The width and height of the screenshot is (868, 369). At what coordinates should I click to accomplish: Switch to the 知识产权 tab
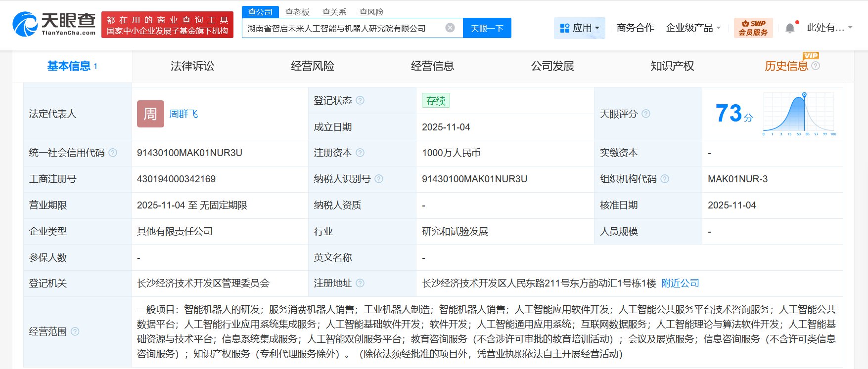pos(672,66)
